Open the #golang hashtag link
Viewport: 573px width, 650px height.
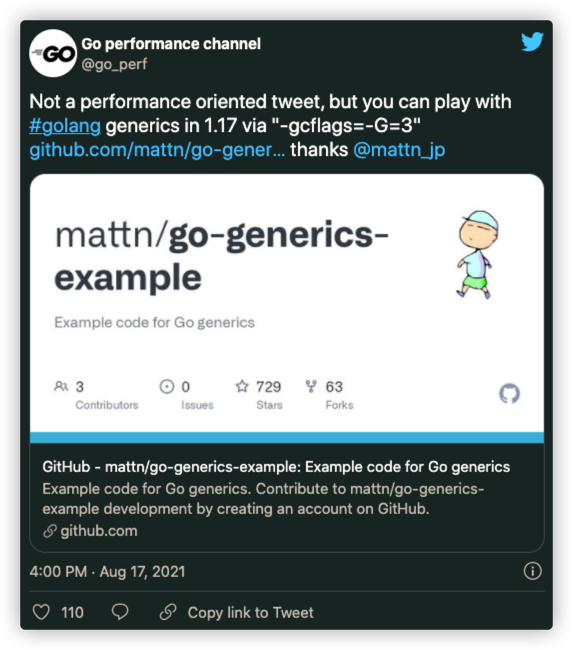click(x=65, y=126)
